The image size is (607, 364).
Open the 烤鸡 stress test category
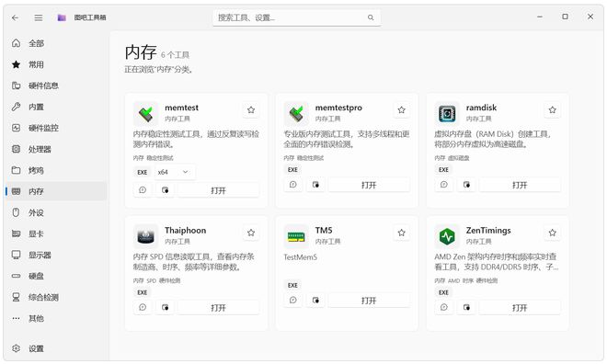pyautogui.click(x=56, y=170)
